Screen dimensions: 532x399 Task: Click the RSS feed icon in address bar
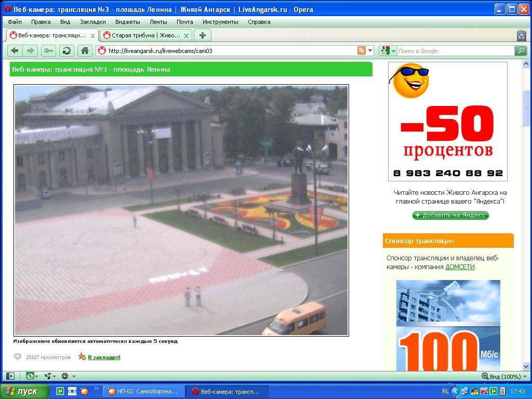point(361,50)
